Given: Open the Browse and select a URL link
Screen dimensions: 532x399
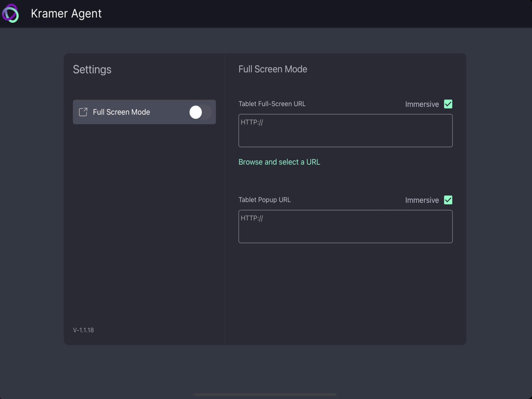Looking at the screenshot, I should (279, 162).
